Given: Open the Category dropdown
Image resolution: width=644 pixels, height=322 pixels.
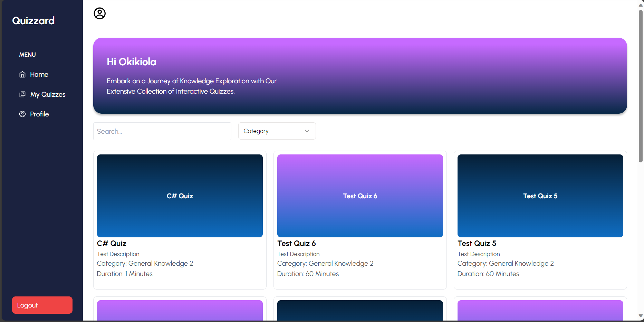Looking at the screenshot, I should 277,131.
